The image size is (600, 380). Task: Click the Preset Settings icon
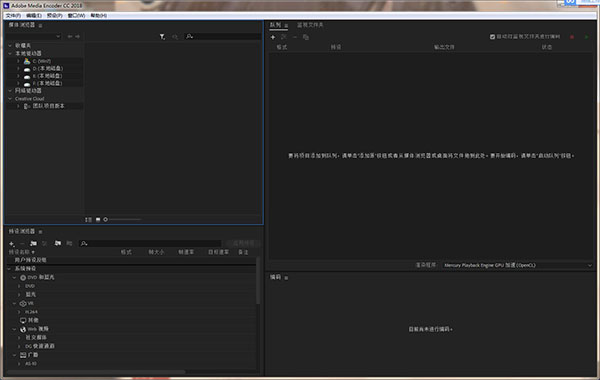tap(45, 243)
